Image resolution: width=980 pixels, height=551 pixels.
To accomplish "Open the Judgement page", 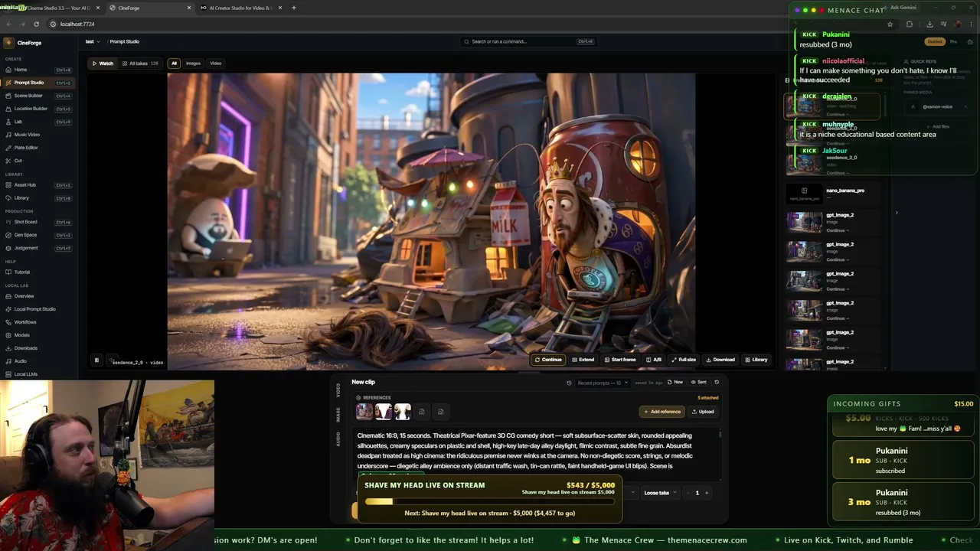I will click(38, 248).
